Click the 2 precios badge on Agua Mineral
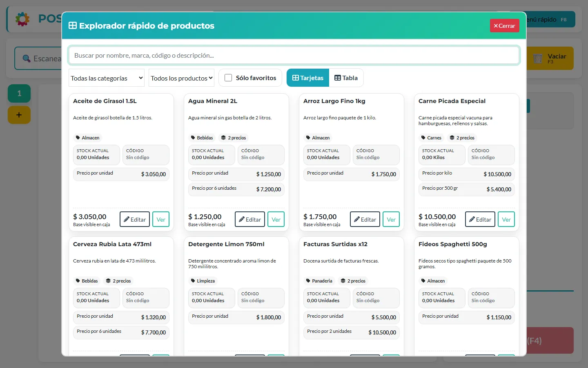 [234, 138]
